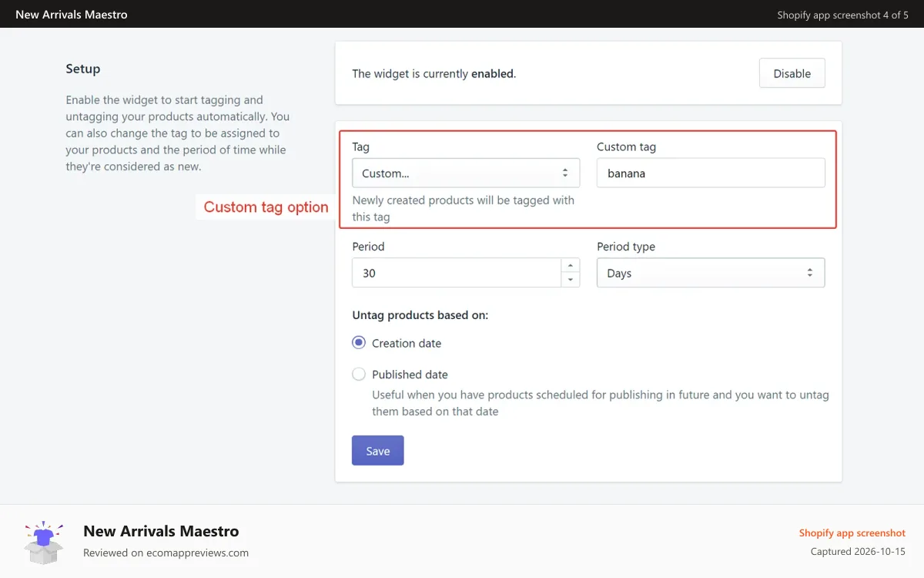Image resolution: width=924 pixels, height=578 pixels.
Task: Click the Setup description starting 'Enable the widget to start tagging'
Action: 178,133
